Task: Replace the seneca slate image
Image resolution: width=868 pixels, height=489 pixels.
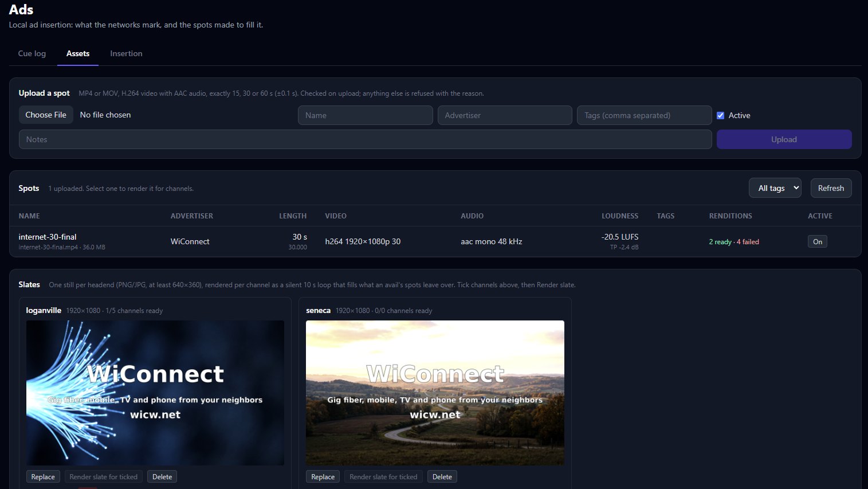Action: click(x=323, y=477)
